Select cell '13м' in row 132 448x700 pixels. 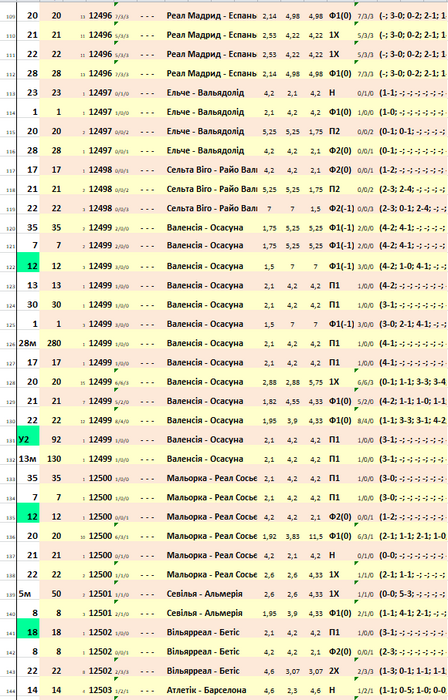28,459
